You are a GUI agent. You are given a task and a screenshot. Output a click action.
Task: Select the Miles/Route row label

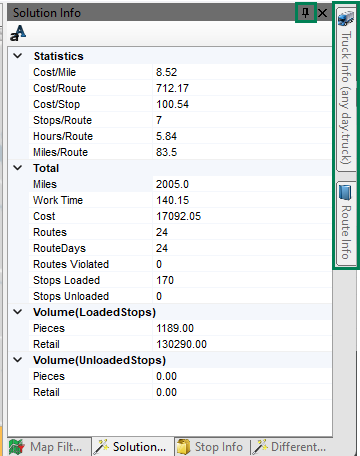(60, 152)
